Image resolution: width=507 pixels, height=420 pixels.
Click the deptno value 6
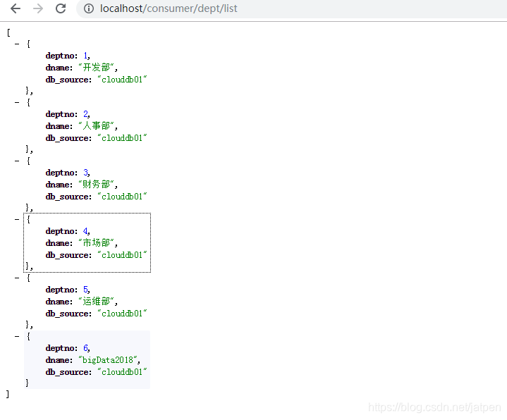pyautogui.click(x=85, y=348)
